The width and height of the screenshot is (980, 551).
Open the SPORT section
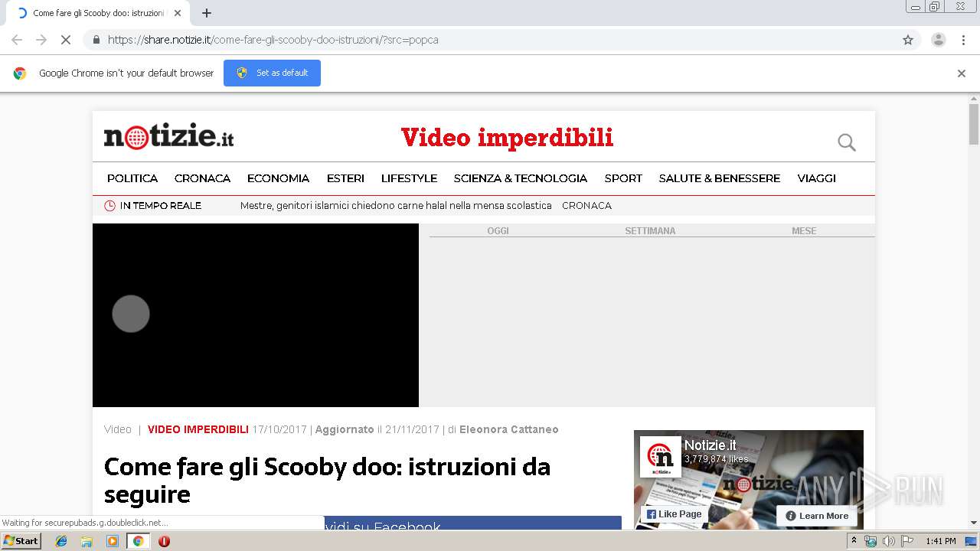tap(623, 178)
